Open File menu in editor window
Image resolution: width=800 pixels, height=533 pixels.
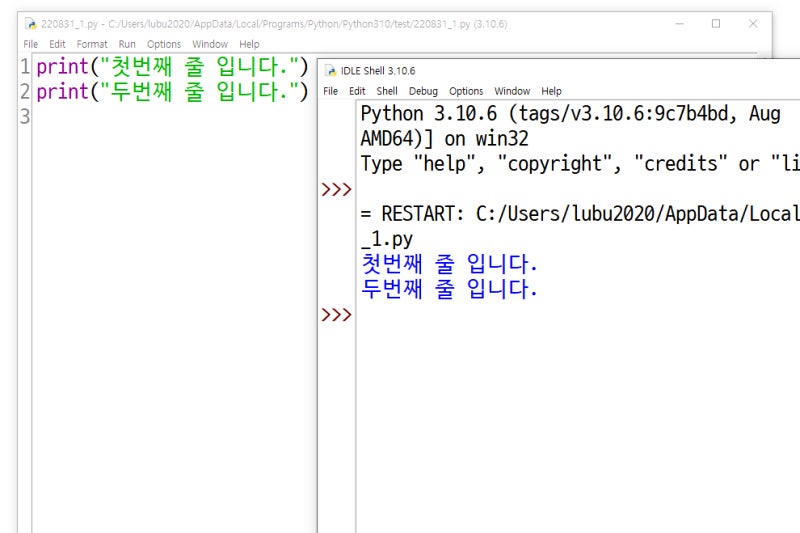[31, 44]
